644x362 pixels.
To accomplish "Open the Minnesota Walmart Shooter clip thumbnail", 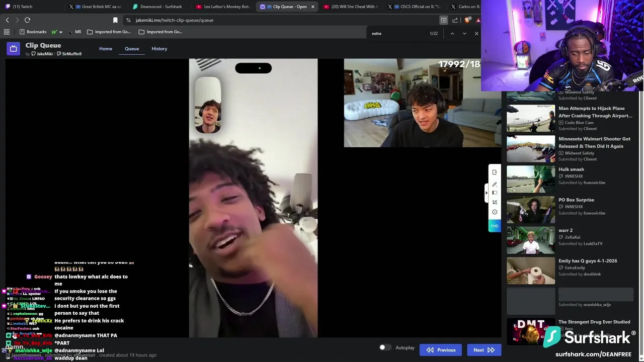I will 530,148.
